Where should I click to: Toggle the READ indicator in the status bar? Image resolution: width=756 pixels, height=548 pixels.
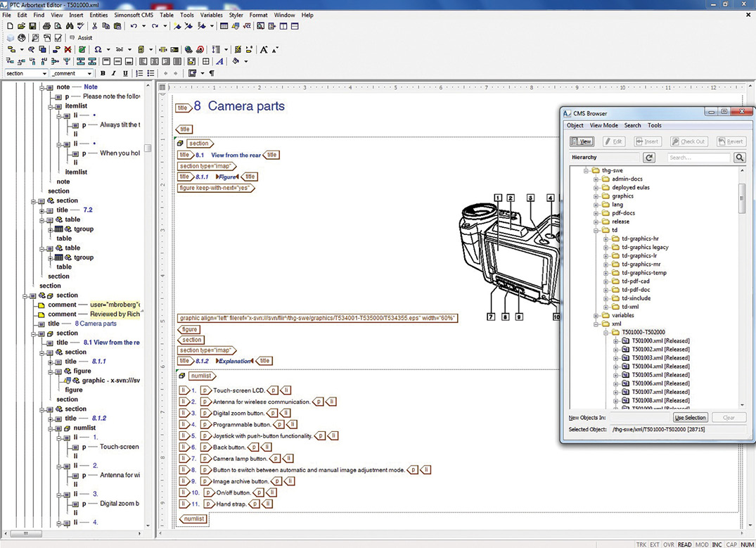coord(684,544)
